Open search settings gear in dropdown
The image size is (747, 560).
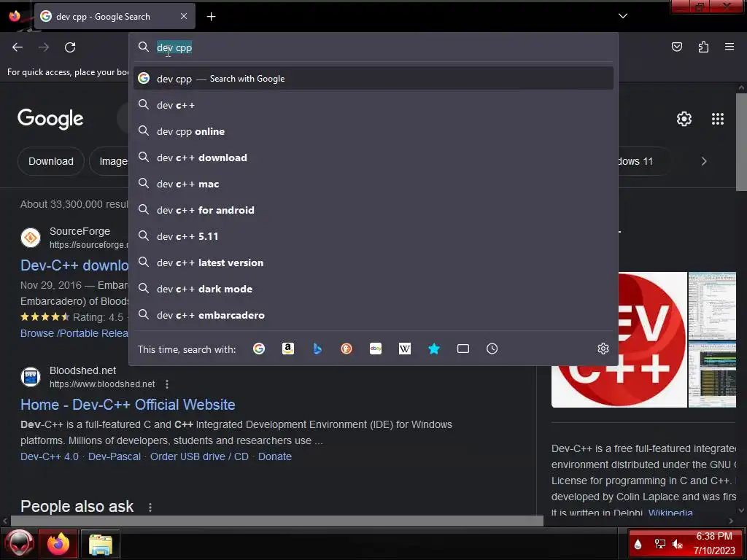point(603,349)
